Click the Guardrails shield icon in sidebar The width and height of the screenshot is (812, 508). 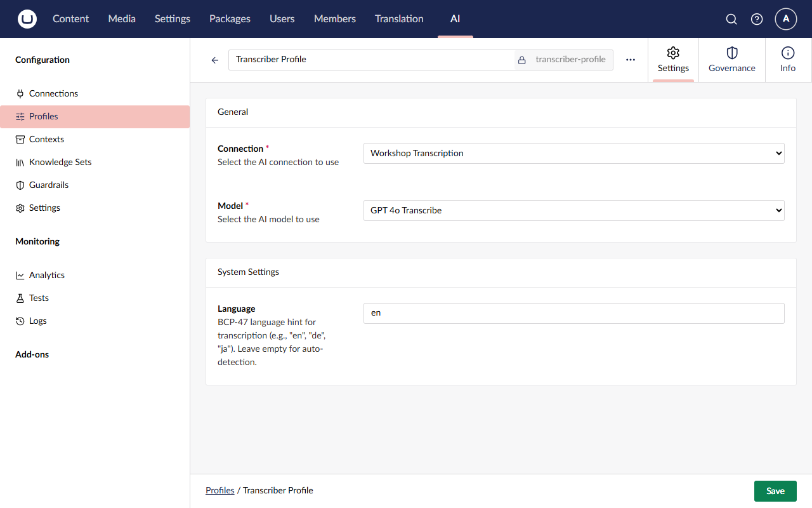point(20,185)
